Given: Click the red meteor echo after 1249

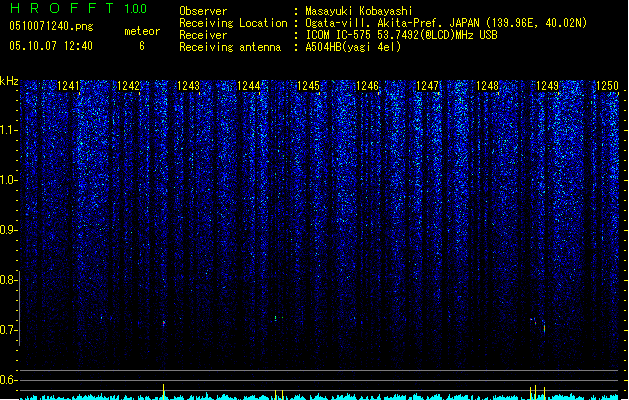Looking at the screenshot, I should tap(544, 327).
